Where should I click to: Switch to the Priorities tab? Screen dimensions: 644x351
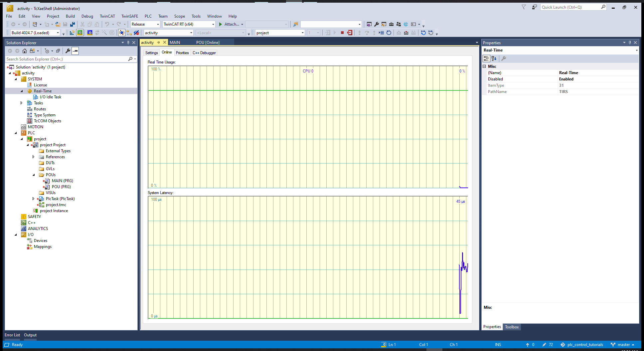(x=182, y=53)
